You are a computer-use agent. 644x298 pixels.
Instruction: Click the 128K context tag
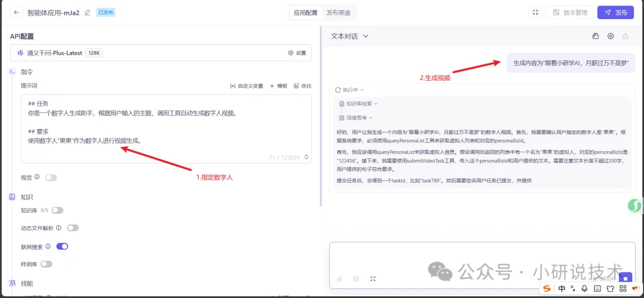[94, 53]
